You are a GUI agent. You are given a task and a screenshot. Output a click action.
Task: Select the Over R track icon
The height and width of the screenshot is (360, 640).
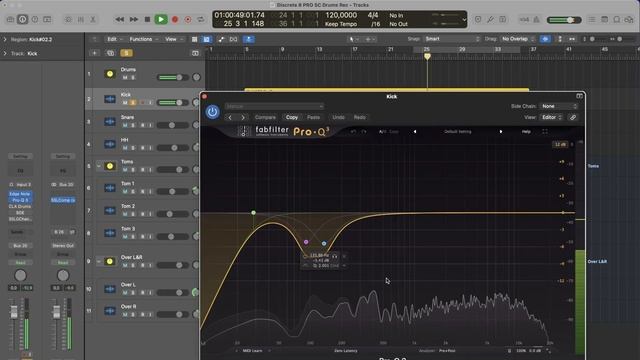[x=110, y=311]
